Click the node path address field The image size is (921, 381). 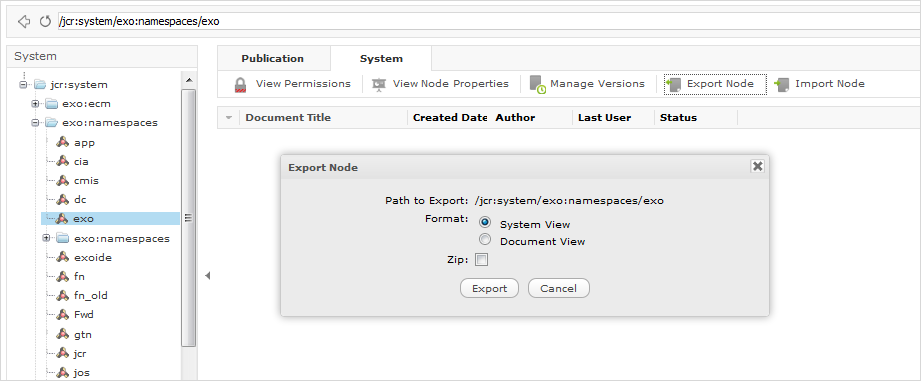point(489,22)
